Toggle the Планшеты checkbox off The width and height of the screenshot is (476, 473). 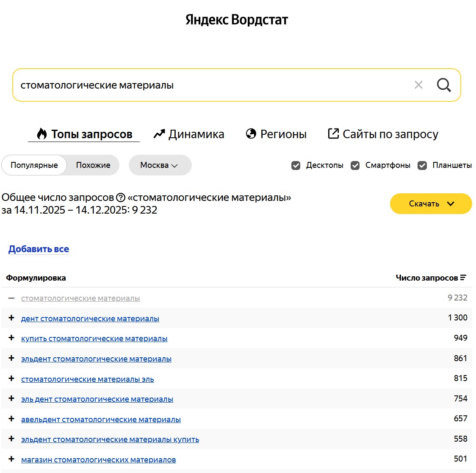pyautogui.click(x=421, y=165)
